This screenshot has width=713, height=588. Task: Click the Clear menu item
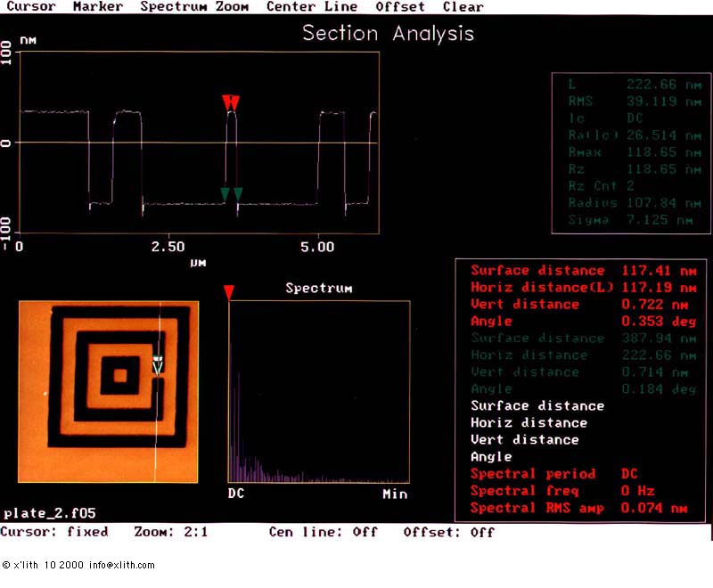[x=463, y=7]
